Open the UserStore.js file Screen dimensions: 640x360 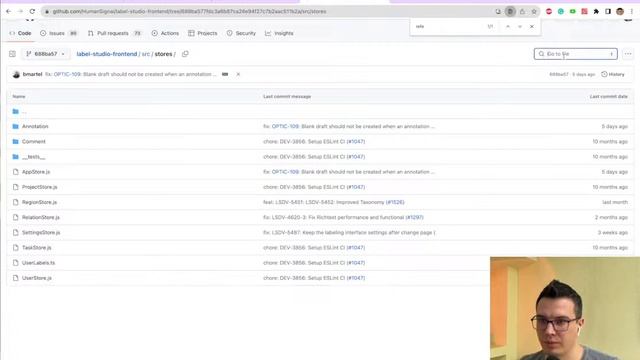[x=37, y=278]
